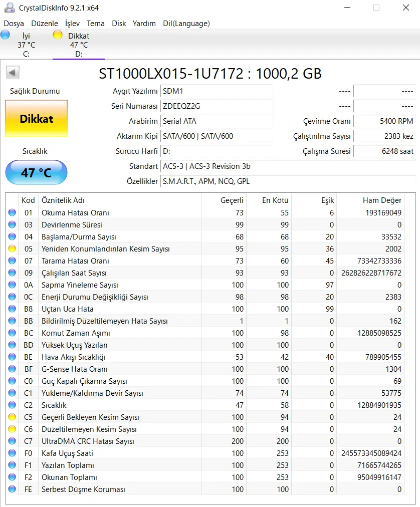
Task: Click the Sürücü Harfi field D:
Action: (217, 151)
